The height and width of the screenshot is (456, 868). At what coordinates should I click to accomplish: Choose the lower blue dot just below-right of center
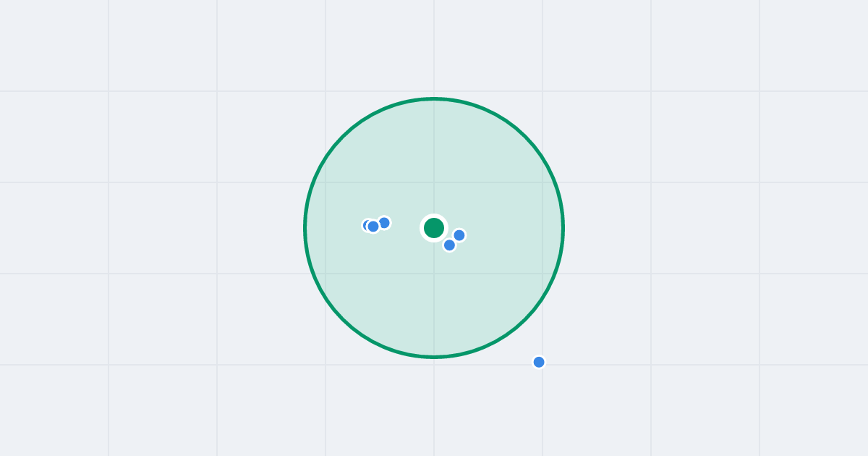[x=449, y=245]
